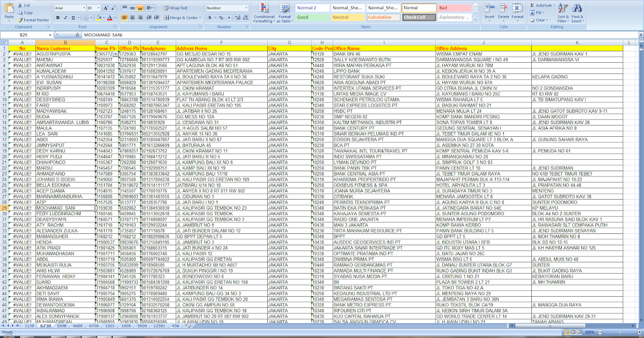Switch to sheet tab 1150

tap(28, 326)
